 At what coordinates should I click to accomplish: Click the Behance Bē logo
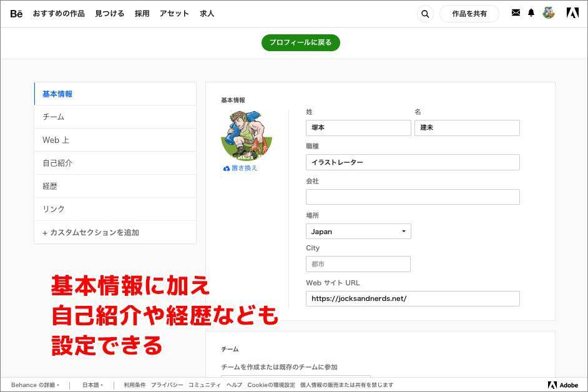click(x=16, y=14)
